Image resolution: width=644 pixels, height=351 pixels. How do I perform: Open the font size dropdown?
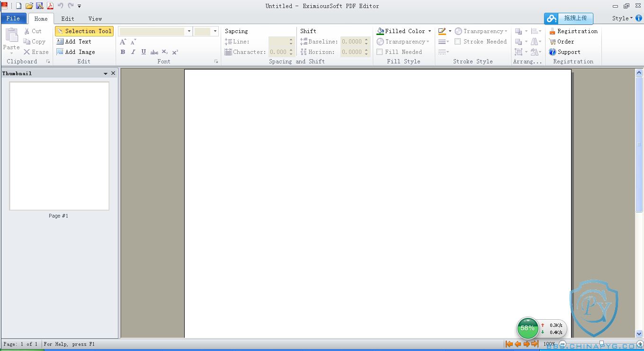tap(215, 31)
